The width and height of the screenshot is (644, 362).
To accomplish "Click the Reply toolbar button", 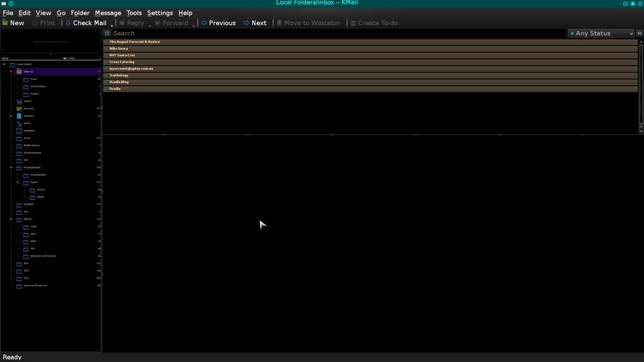I will 132,23.
